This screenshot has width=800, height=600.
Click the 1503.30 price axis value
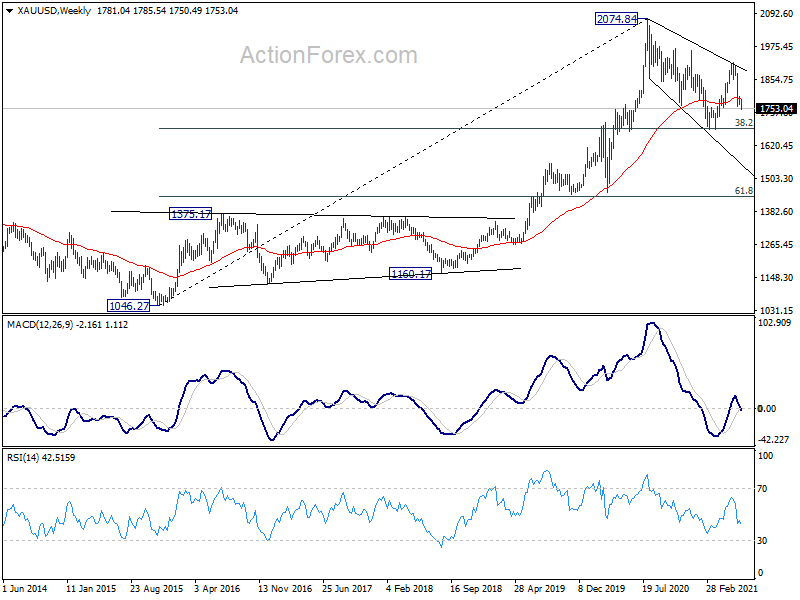tap(777, 179)
